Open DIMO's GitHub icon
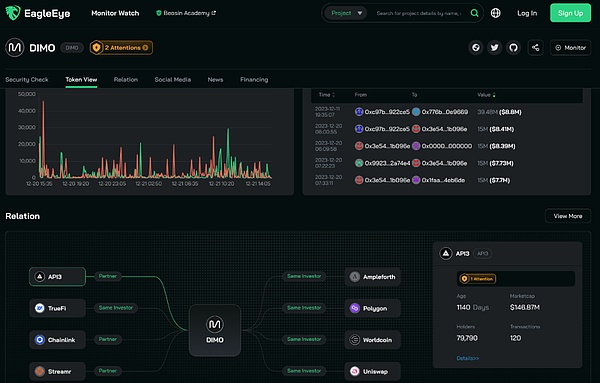The image size is (600, 383). click(513, 47)
